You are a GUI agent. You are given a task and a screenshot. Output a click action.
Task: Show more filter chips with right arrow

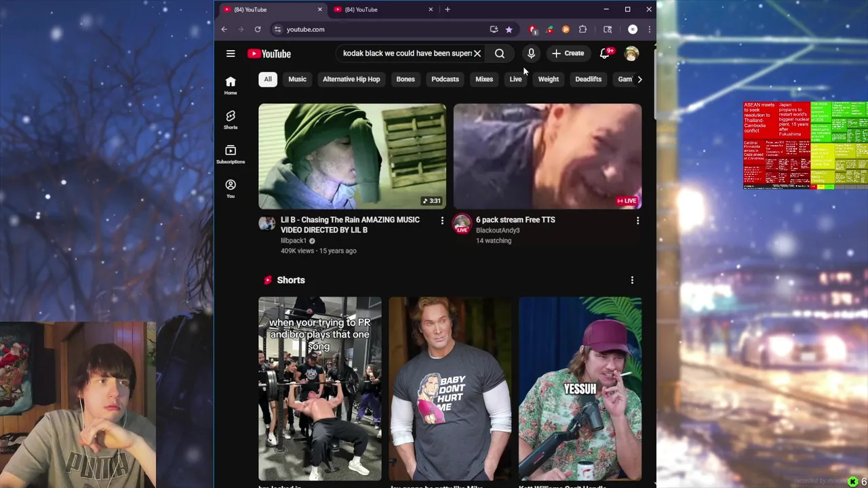click(639, 79)
